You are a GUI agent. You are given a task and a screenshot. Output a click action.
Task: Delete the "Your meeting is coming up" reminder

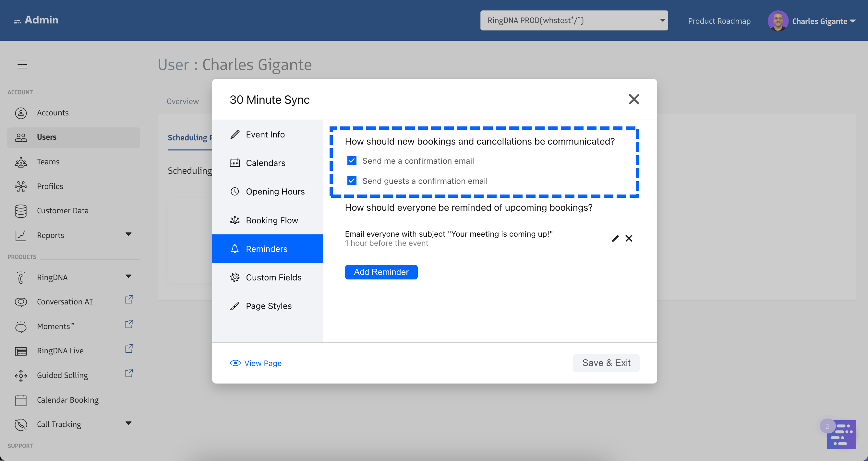click(x=629, y=238)
